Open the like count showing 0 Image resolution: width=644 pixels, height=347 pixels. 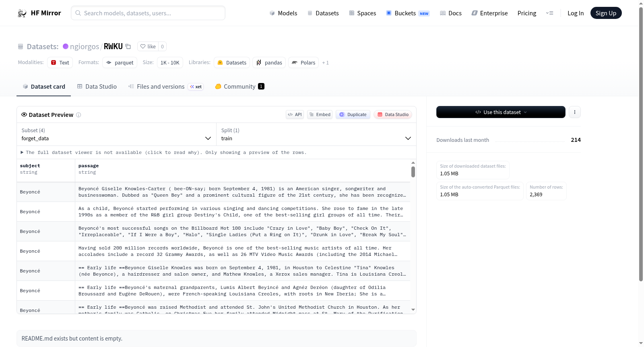[x=162, y=46]
